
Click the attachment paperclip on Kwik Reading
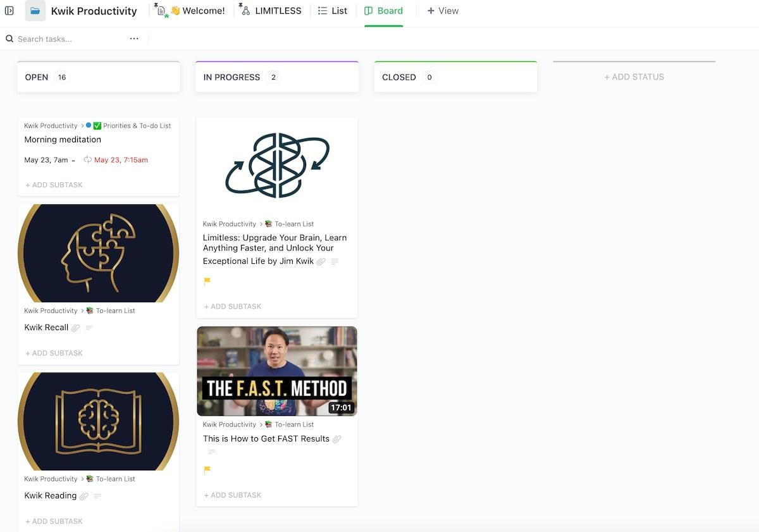coord(84,496)
